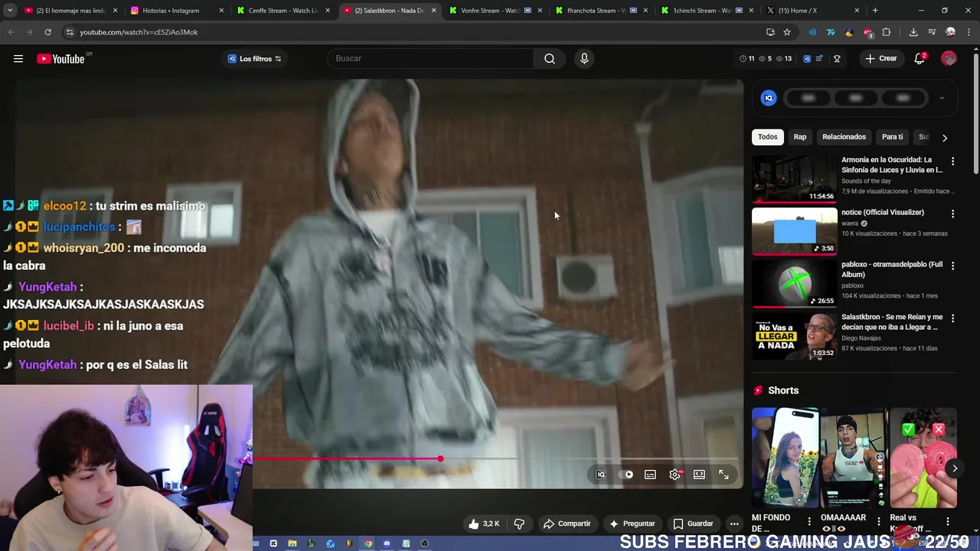The height and width of the screenshot is (551, 980).
Task: Click the magnifier search button
Action: coord(550,59)
